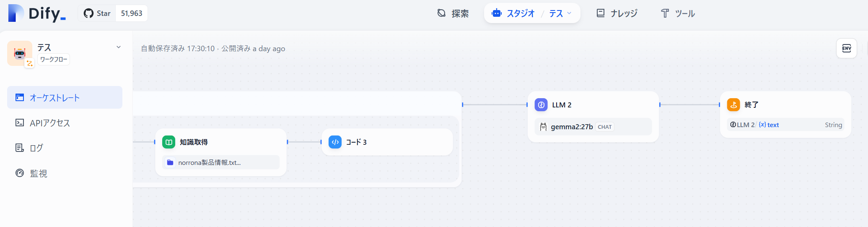Image resolution: width=868 pixels, height=227 pixels.
Task: Click the ollama model icon
Action: pyautogui.click(x=543, y=127)
